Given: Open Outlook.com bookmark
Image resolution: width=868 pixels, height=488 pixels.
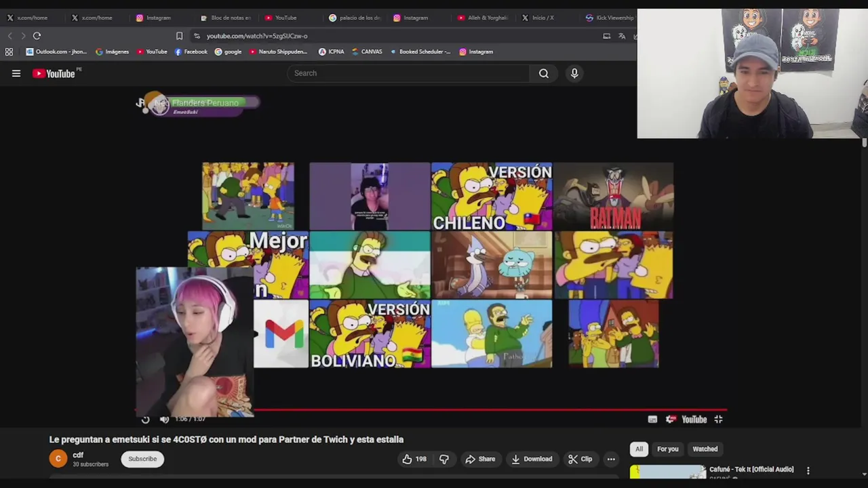Looking at the screenshot, I should tap(56, 52).
